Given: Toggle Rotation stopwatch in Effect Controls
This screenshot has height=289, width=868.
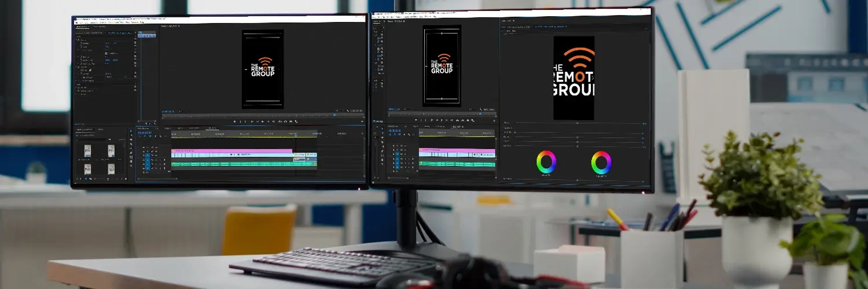Looking at the screenshot, I should click(81, 57).
